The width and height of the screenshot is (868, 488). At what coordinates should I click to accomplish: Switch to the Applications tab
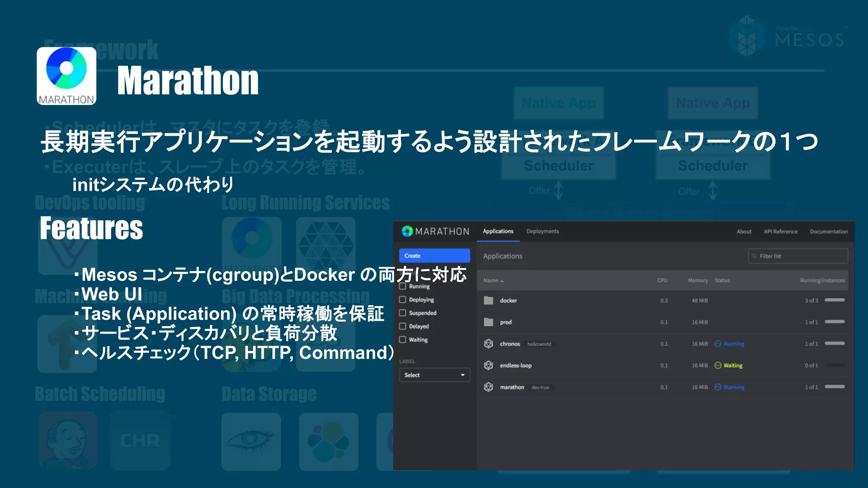pyautogui.click(x=498, y=231)
